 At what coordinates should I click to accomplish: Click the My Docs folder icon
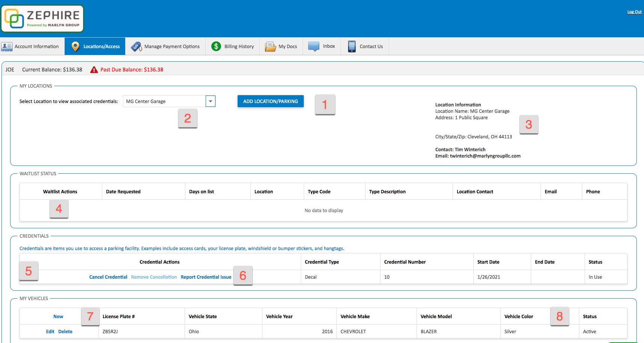tap(270, 47)
